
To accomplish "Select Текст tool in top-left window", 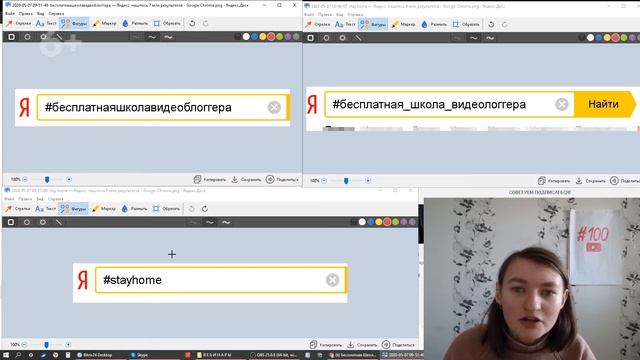I will (x=46, y=24).
